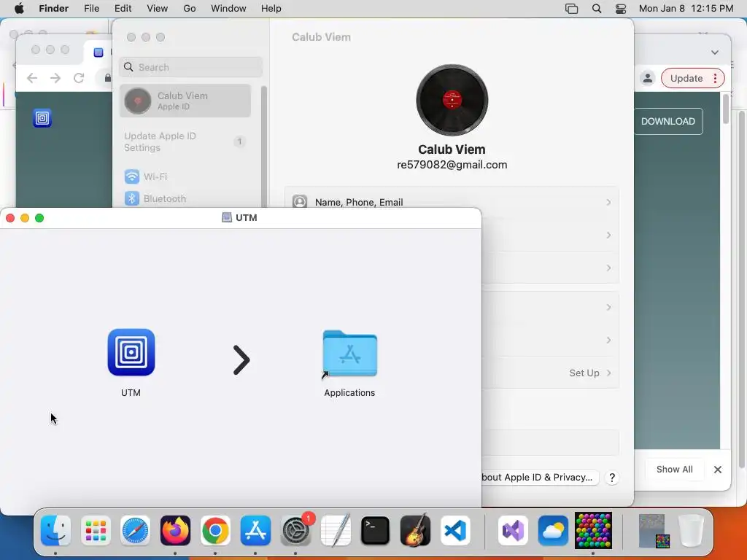Expand the Chrome tab search dropdown arrow
747x560 pixels.
coord(715,52)
